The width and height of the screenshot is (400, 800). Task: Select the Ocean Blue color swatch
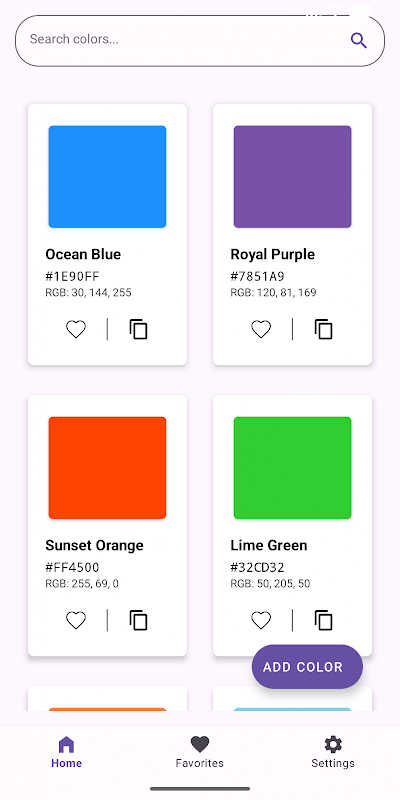coord(107,177)
